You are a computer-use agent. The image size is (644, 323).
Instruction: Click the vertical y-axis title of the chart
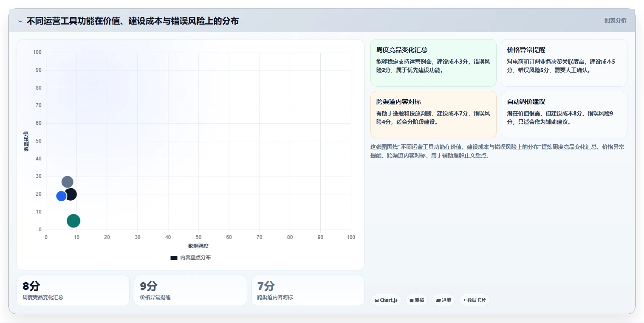click(26, 141)
